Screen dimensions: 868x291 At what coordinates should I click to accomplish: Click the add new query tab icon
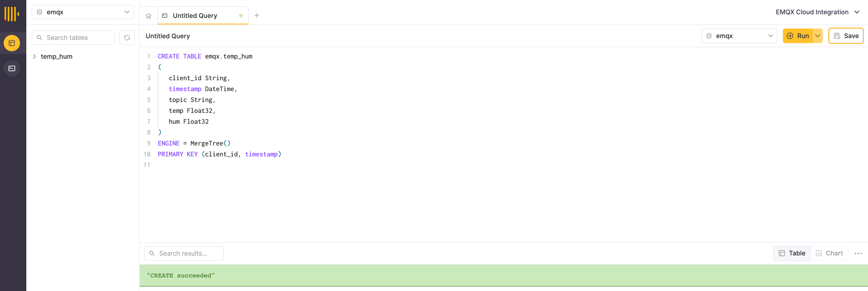click(256, 15)
